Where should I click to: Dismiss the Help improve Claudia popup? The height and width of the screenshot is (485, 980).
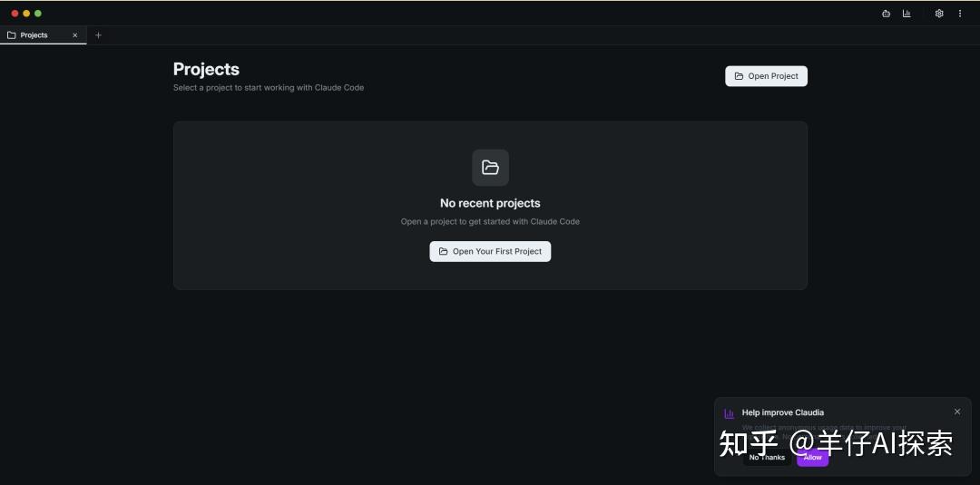957,412
